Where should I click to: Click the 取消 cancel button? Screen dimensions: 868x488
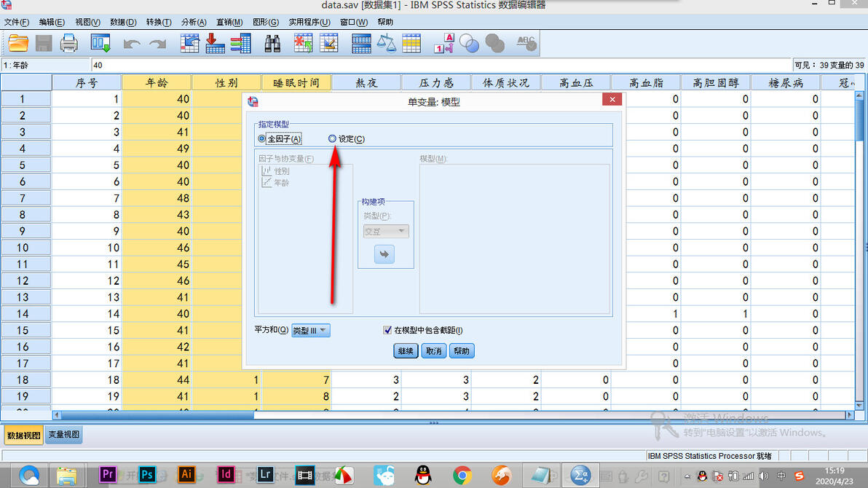(x=433, y=350)
